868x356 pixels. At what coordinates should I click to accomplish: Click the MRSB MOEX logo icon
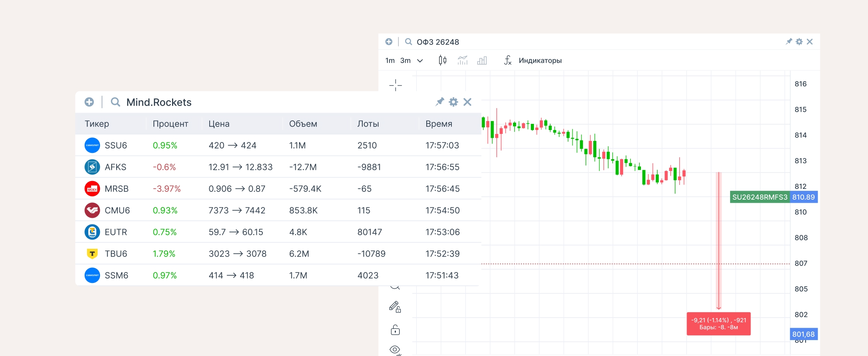click(x=92, y=188)
